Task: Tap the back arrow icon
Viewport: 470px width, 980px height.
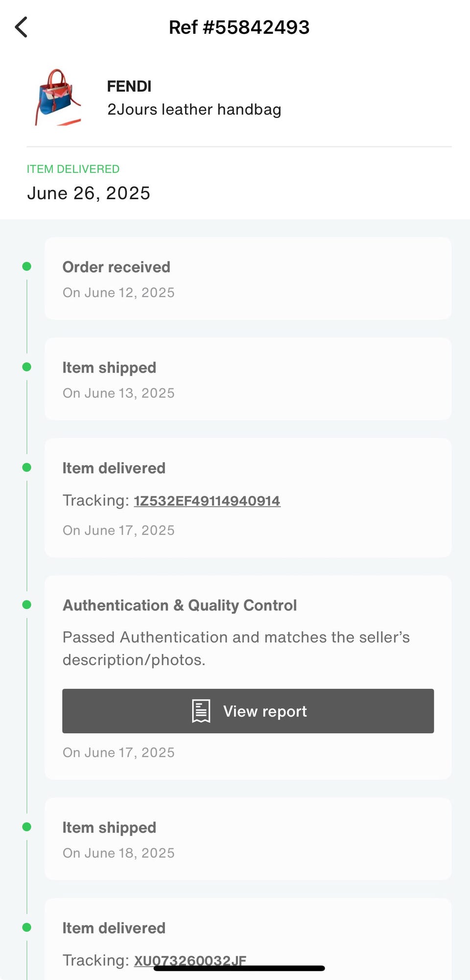Action: pyautogui.click(x=21, y=27)
